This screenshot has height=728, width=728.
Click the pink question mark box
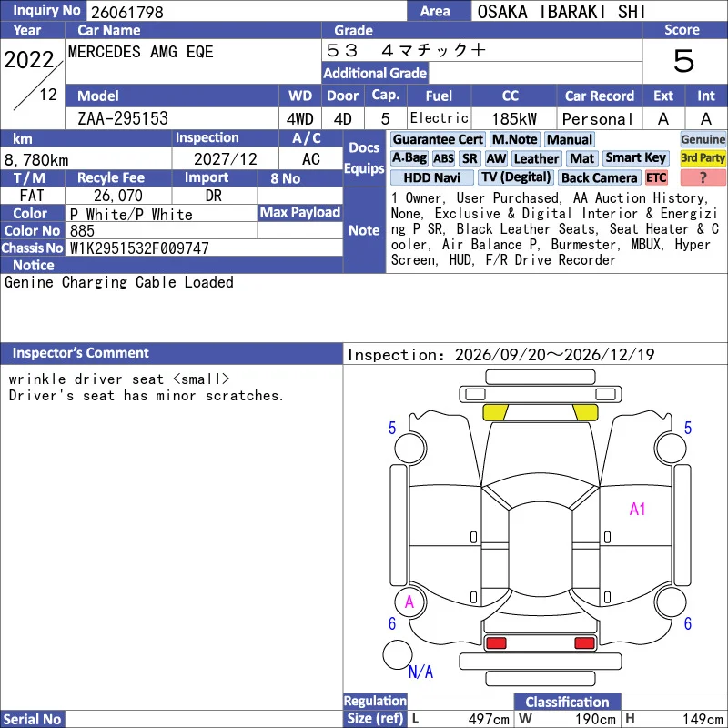click(703, 177)
